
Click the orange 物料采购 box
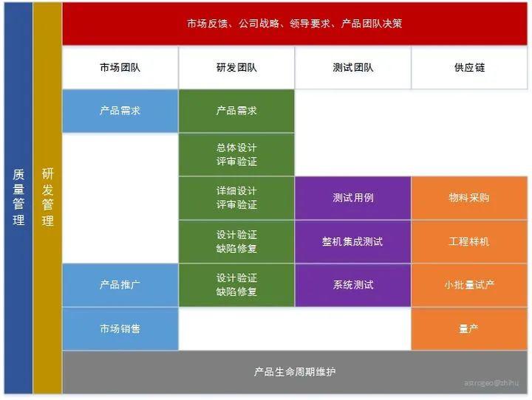(x=470, y=198)
